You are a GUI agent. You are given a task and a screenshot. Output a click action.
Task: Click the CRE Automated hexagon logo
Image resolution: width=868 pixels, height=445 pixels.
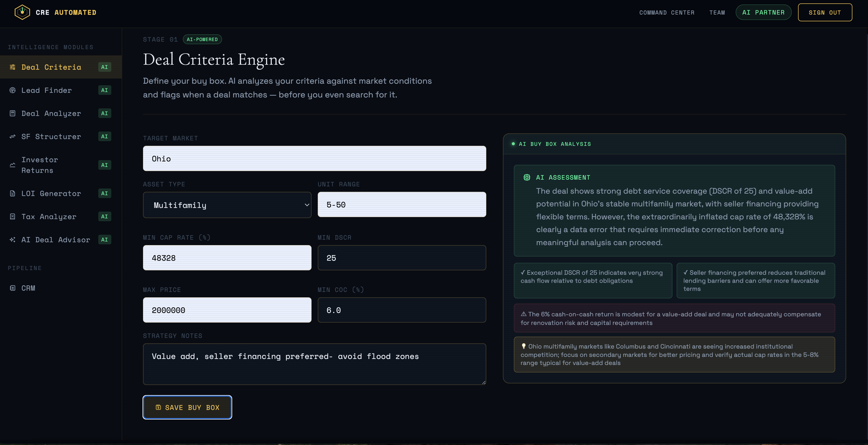click(22, 12)
